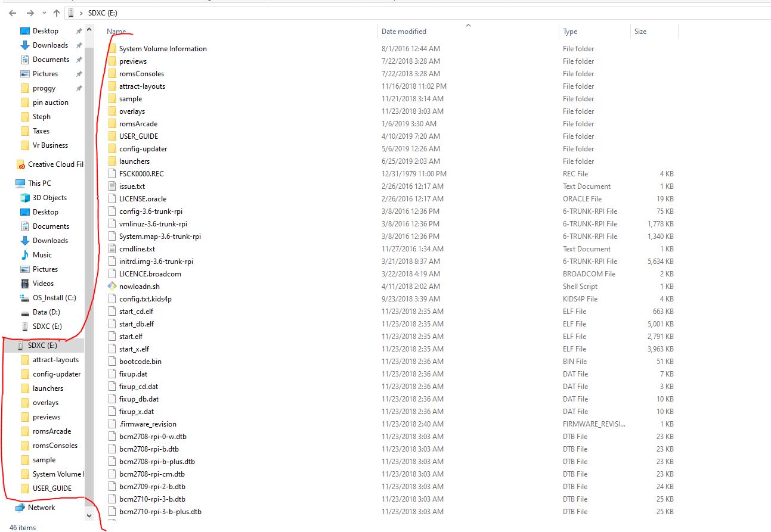Select the launchers folder icon in file list
Viewport: 771px width, 532px height.
coord(113,161)
